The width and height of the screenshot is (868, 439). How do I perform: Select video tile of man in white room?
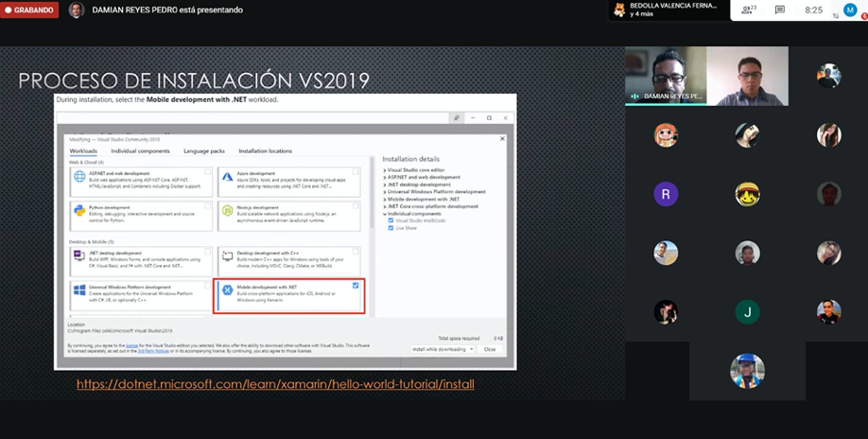[747, 76]
